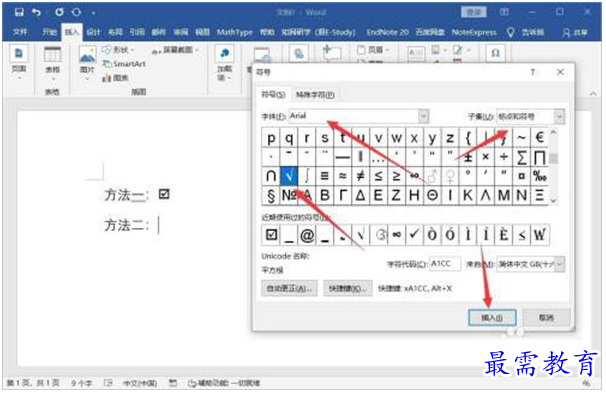Insert a SmartArt graphic
The height and width of the screenshot is (395, 606).
point(124,64)
